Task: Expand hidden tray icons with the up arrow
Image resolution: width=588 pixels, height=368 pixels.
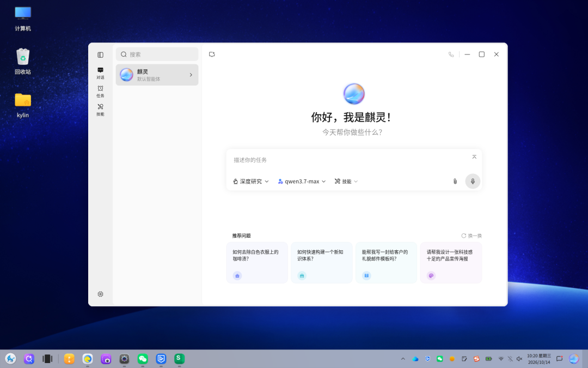Action: [x=403, y=359]
